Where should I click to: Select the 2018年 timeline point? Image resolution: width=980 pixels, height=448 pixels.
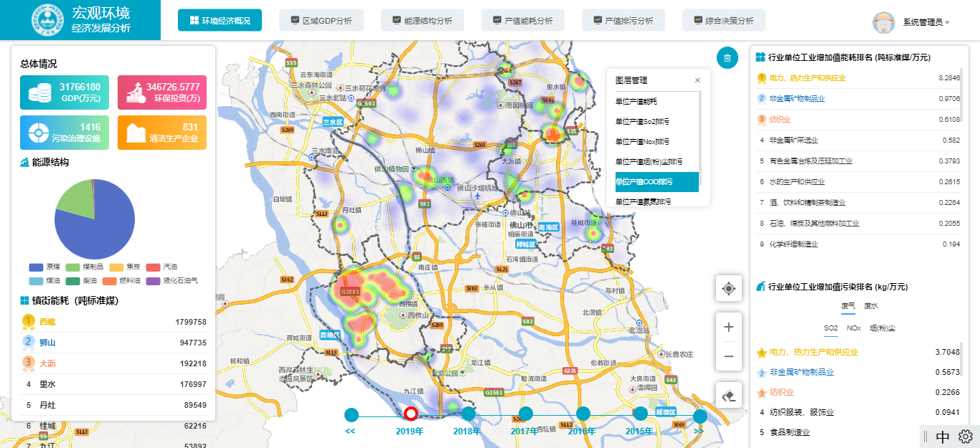[468, 414]
